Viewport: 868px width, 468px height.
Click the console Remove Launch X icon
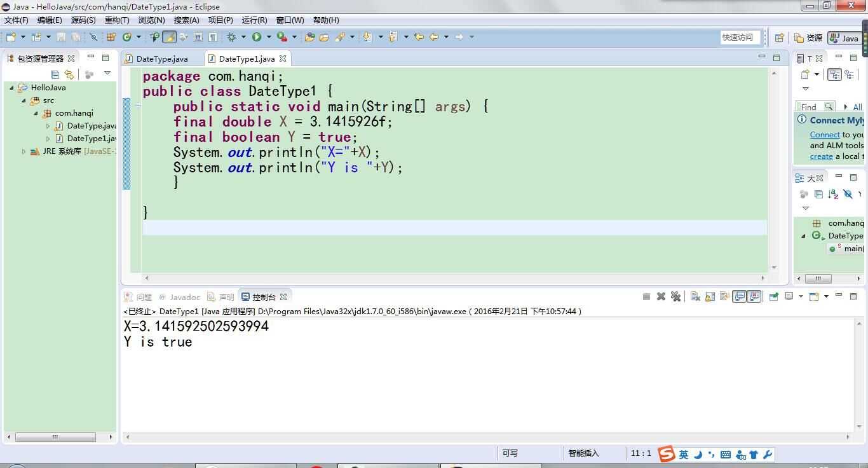point(661,296)
